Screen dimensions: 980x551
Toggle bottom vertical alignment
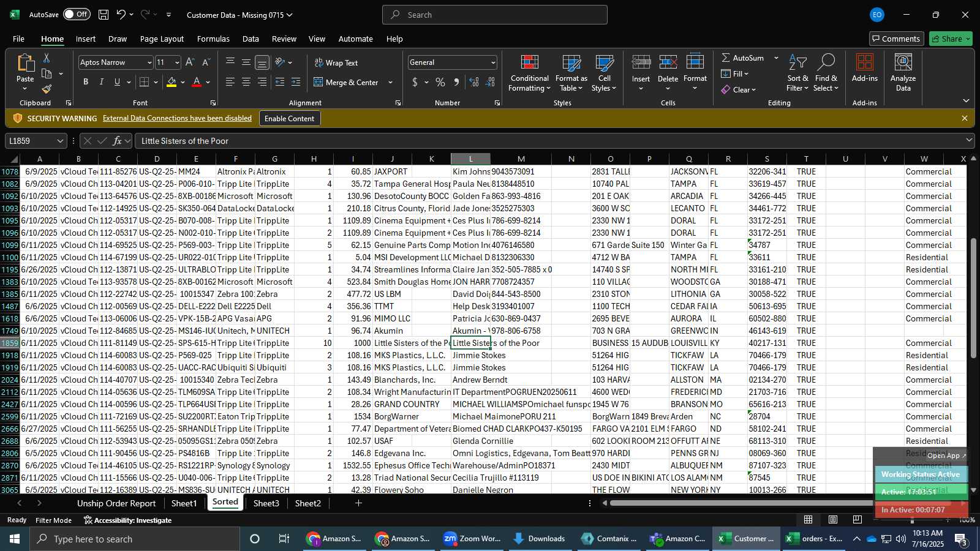[262, 62]
